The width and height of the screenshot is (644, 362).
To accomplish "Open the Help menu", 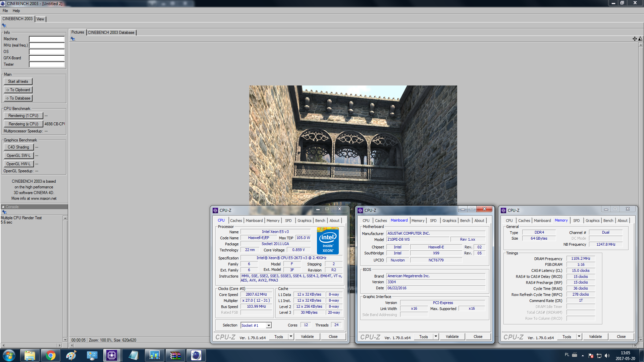I will (x=16, y=11).
